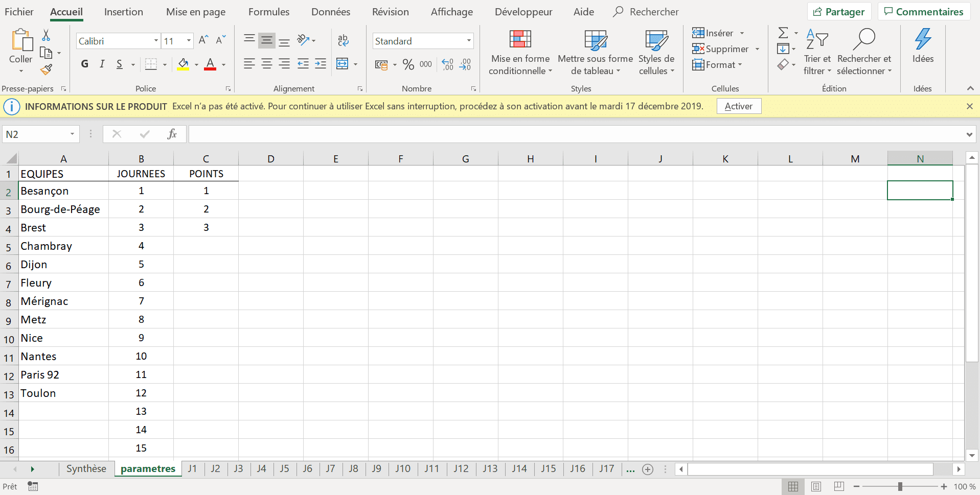Click the Partager button
Viewport: 980px width, 495px height.
point(839,12)
